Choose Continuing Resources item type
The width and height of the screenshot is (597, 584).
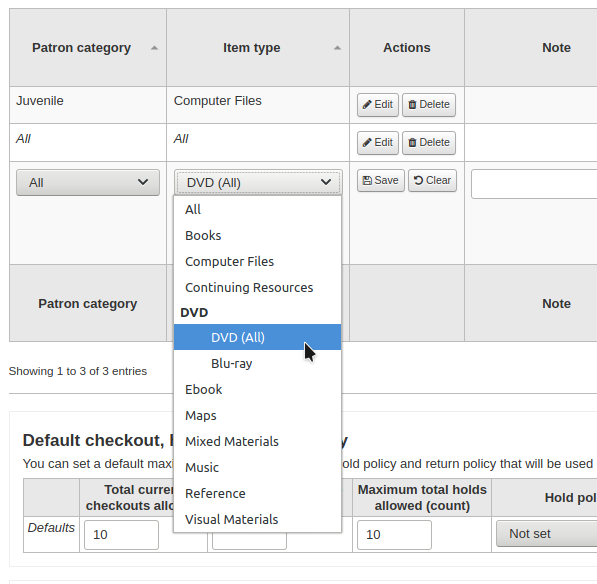pyautogui.click(x=257, y=287)
